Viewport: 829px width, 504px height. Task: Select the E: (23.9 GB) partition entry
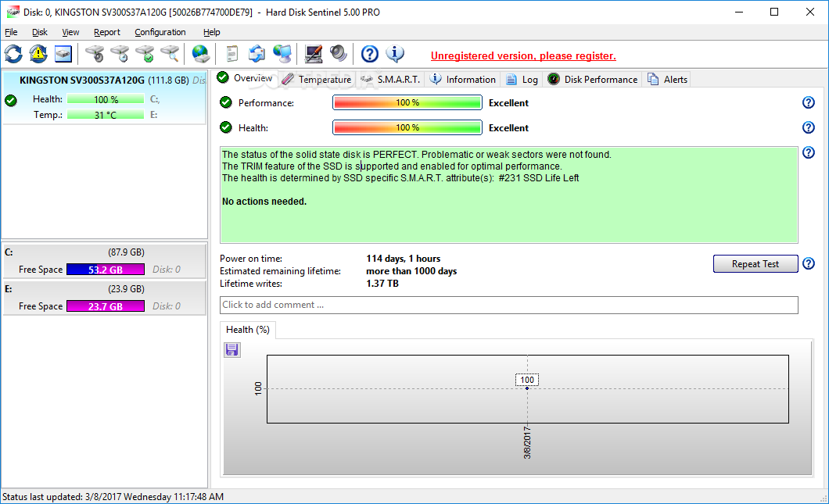(x=104, y=298)
